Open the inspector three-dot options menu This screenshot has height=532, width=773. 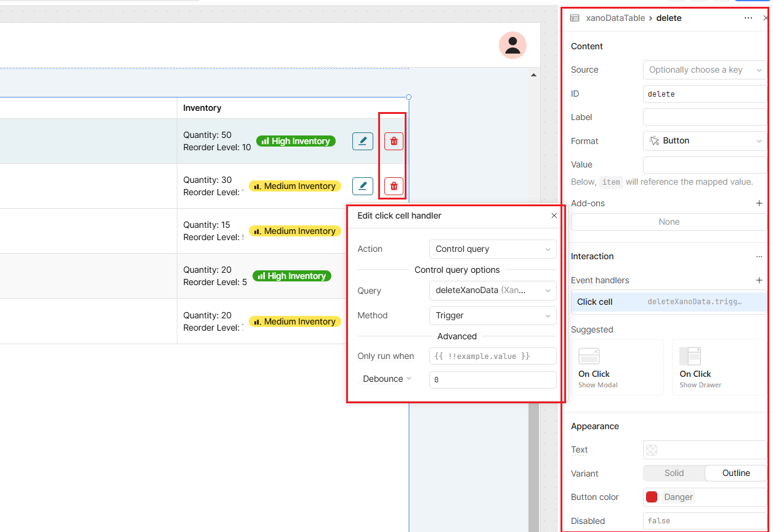coord(748,18)
